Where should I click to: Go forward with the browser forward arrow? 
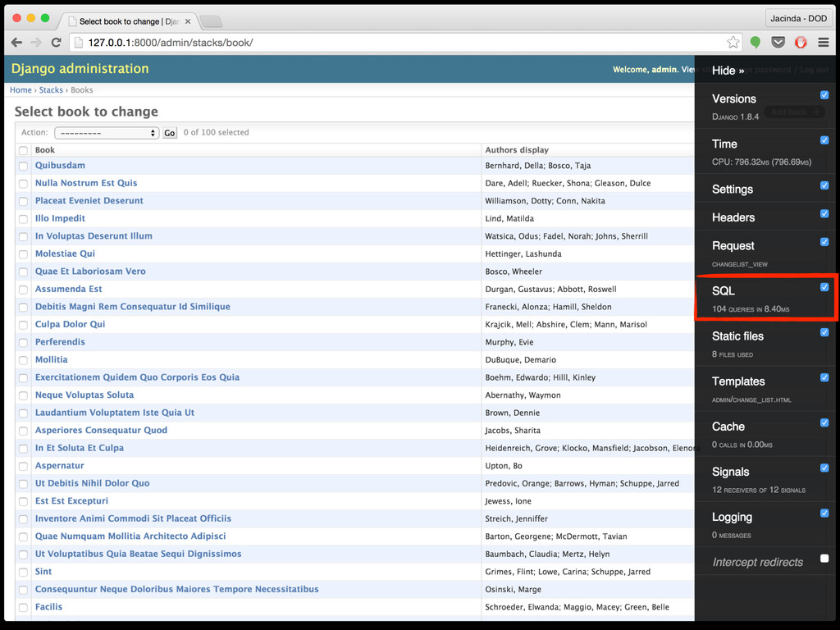point(36,43)
